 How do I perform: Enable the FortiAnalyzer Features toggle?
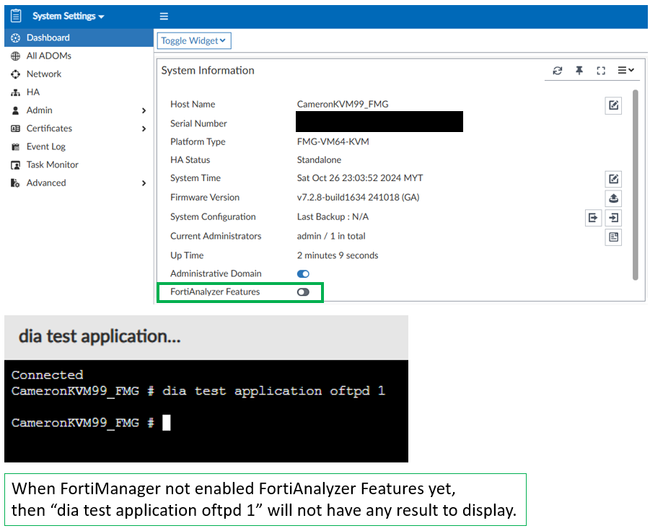coord(303,292)
